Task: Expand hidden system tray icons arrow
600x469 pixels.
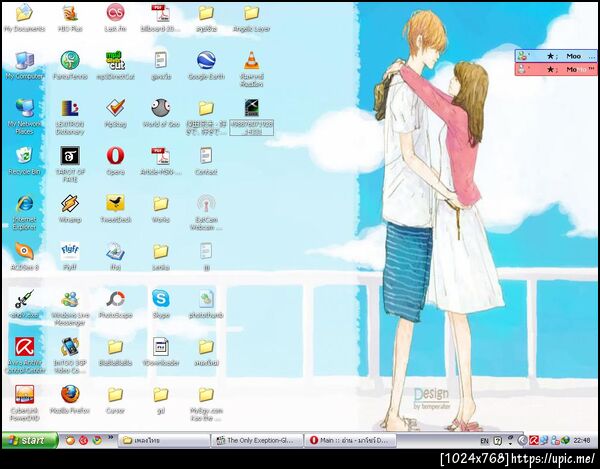Action: coord(522,441)
